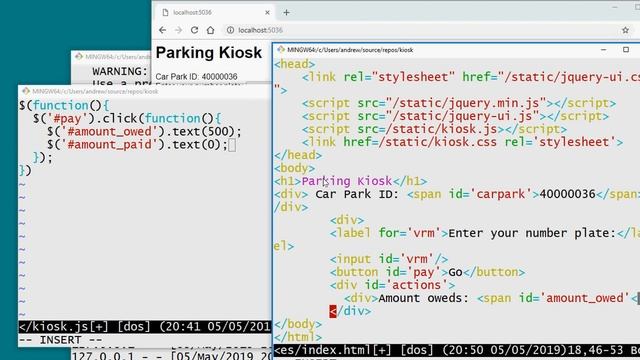Click the 127.0.0.1 log line in background terminal

[x=171, y=355]
